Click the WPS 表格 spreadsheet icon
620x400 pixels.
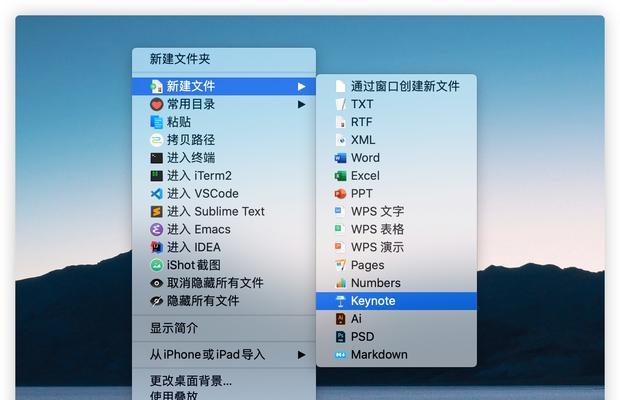click(339, 229)
